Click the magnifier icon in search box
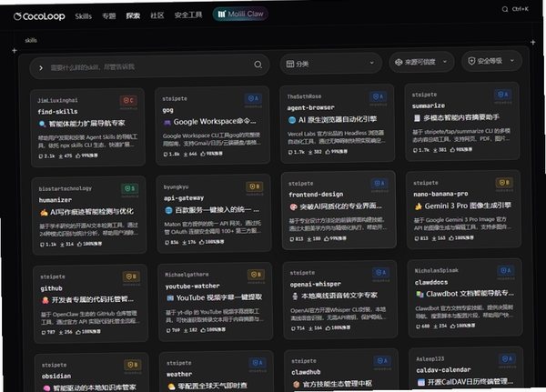The height and width of the screenshot is (392, 546). coord(258,65)
